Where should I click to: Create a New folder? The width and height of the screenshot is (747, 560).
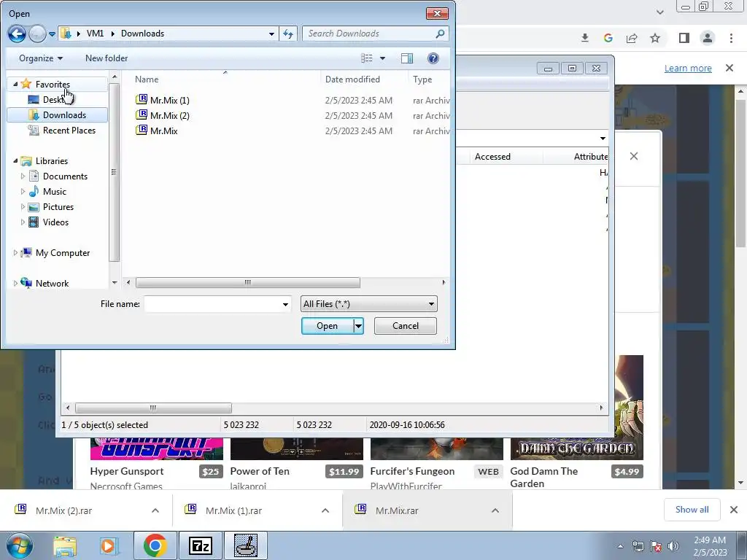tap(107, 58)
